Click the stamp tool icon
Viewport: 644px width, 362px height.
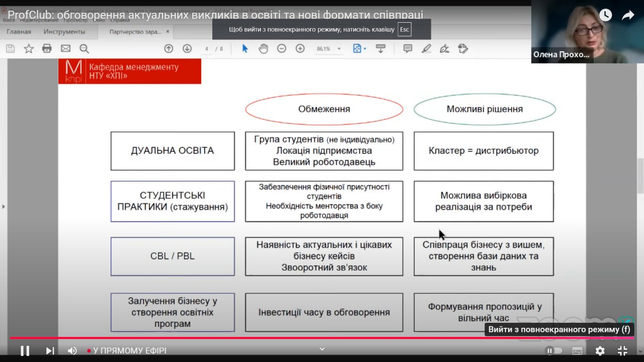point(463,49)
